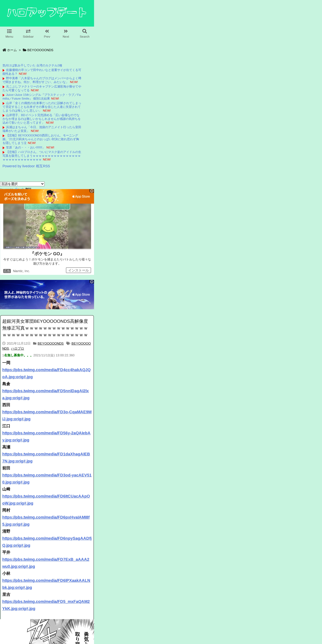The image size is (322, 644).
Task: Open 【悲報】BEYOOOOONDS西田しおりん article link
Action: click(41, 139)
